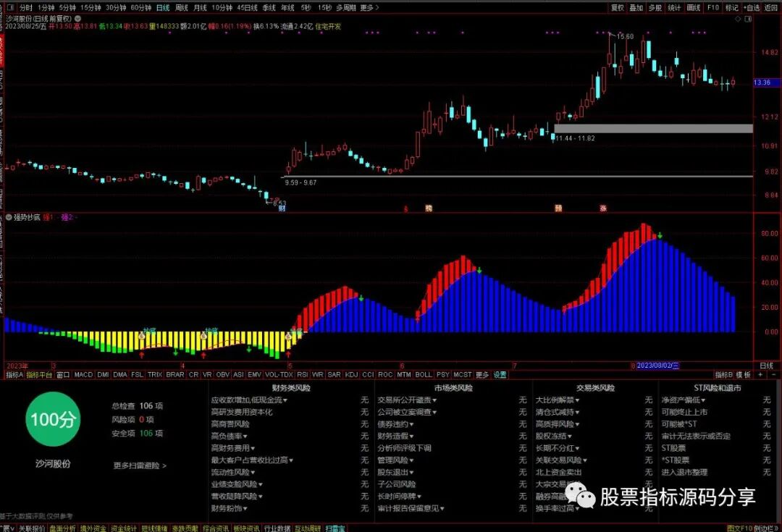Click the 标记 mark button

click(x=731, y=7)
